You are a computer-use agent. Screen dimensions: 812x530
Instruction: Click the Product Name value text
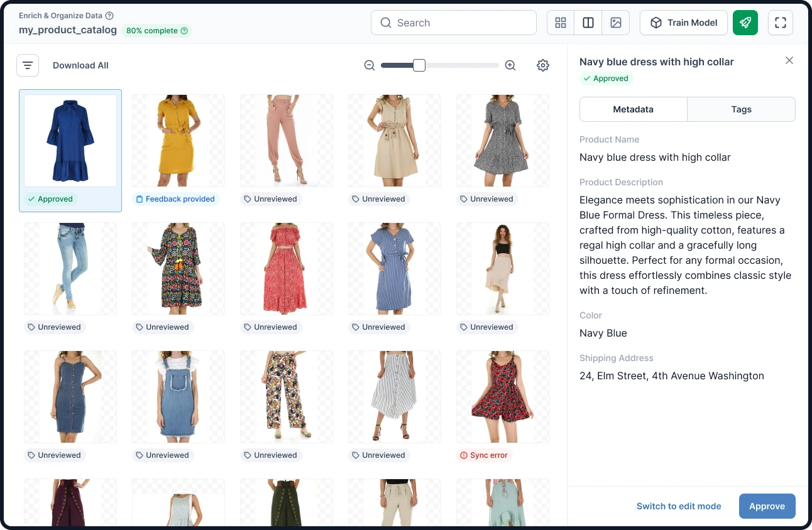click(655, 157)
